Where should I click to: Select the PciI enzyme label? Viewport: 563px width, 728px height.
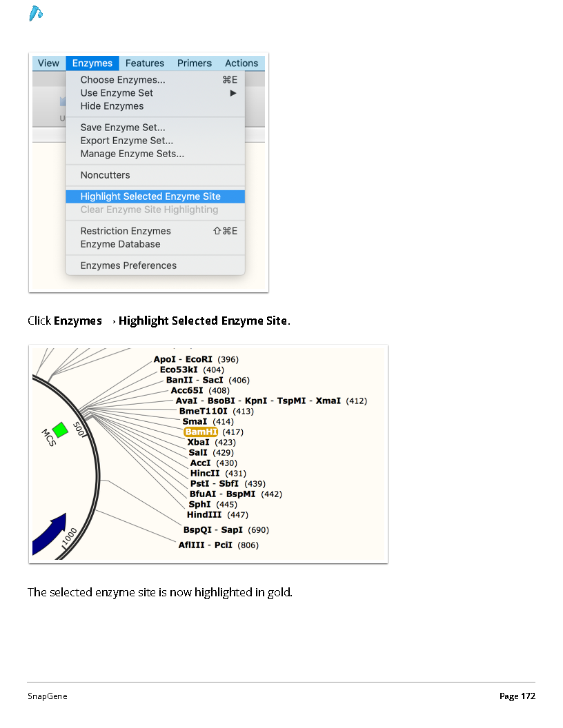pyautogui.click(x=223, y=545)
